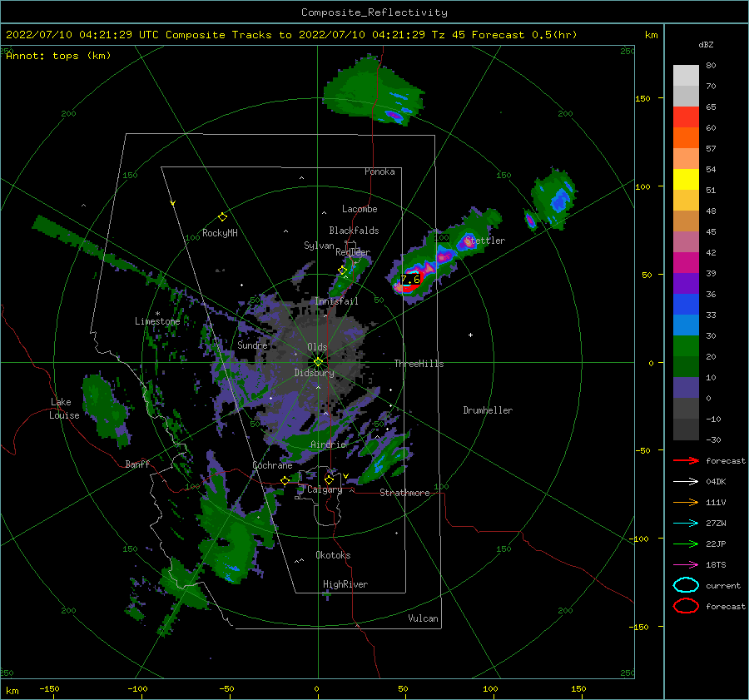
Task: Click the Composite_Reflectivity title
Action: click(x=374, y=12)
